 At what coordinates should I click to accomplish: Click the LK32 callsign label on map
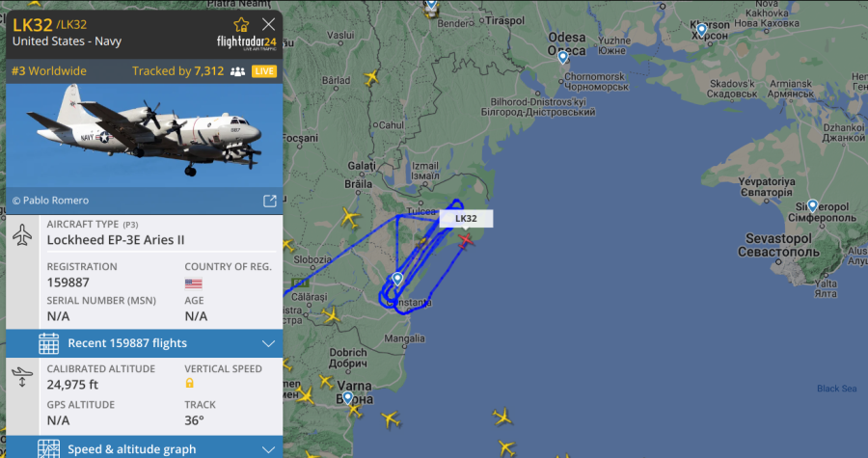466,219
